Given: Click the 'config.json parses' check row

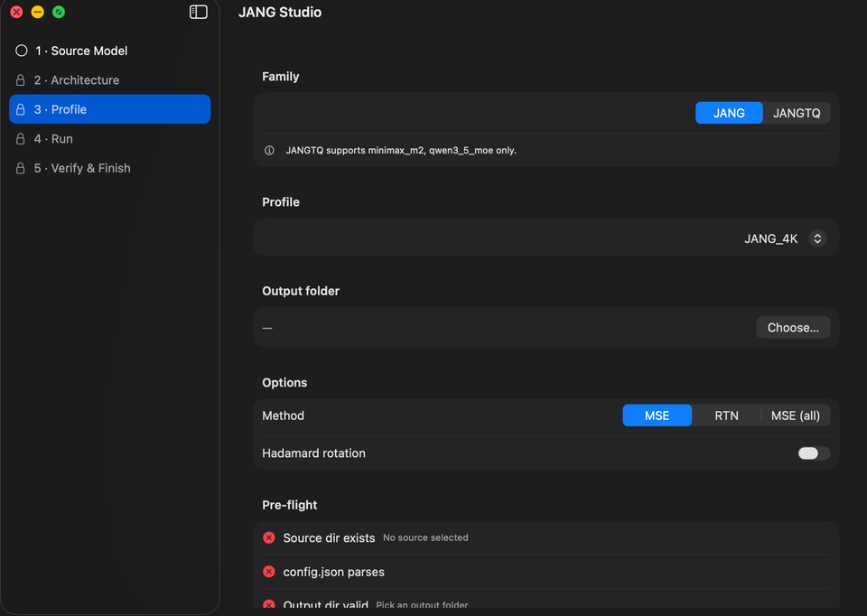Looking at the screenshot, I should click(545, 572).
